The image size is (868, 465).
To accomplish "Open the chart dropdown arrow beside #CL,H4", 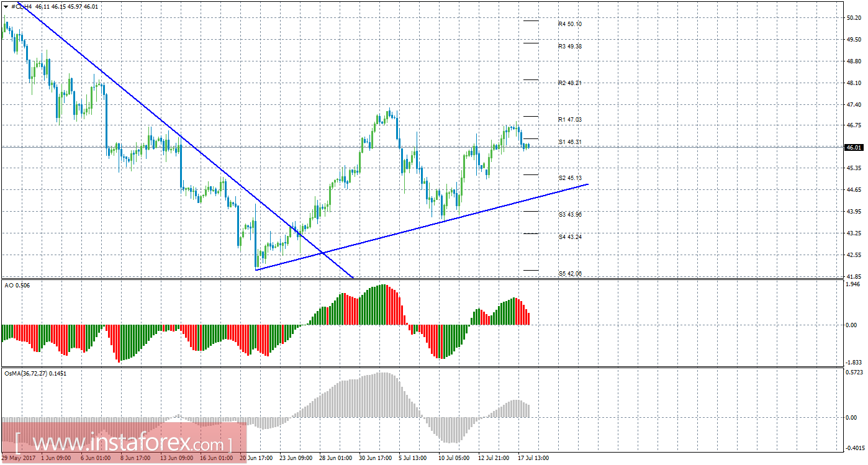I will 5,6.
